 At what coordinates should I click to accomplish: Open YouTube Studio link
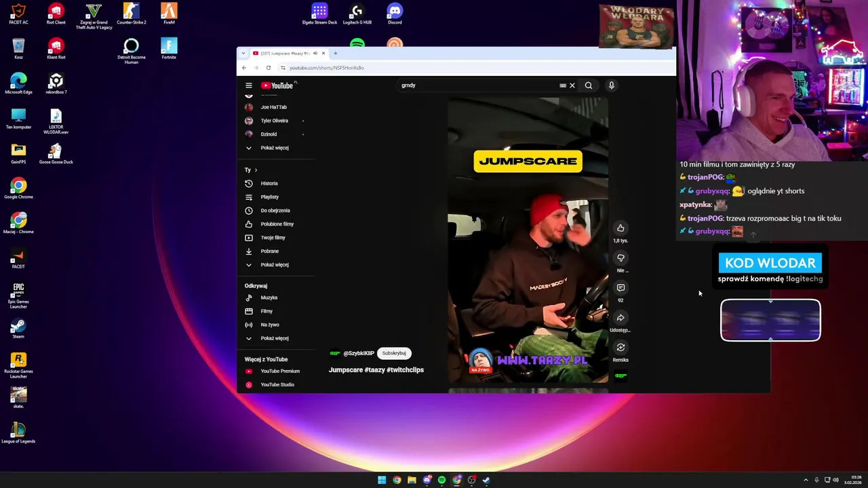coord(277,385)
